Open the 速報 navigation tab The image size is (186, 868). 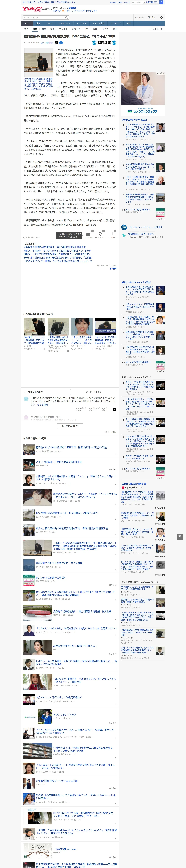tap(38, 24)
